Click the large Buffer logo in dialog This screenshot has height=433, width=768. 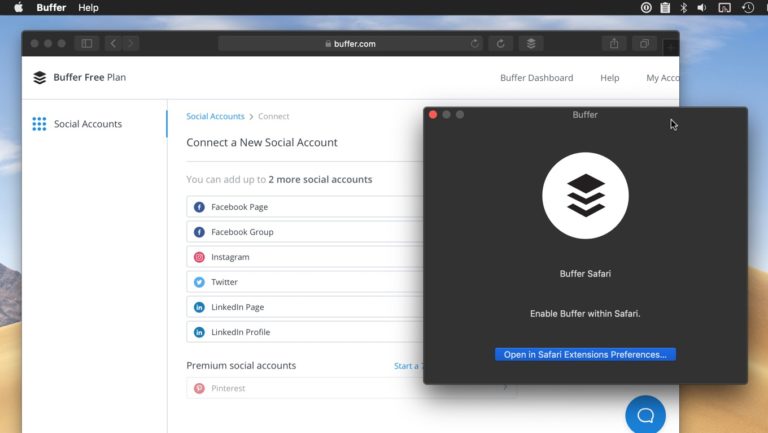[x=585, y=196]
